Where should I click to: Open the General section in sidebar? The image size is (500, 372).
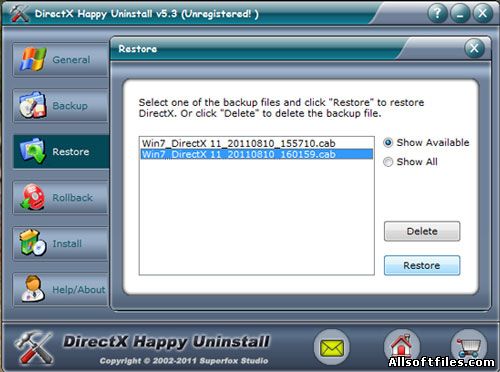61,60
